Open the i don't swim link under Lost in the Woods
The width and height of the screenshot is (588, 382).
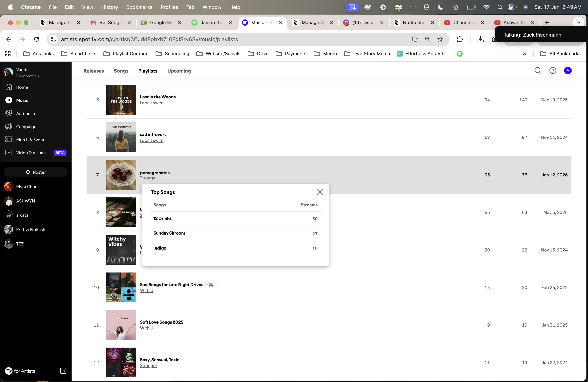click(151, 103)
